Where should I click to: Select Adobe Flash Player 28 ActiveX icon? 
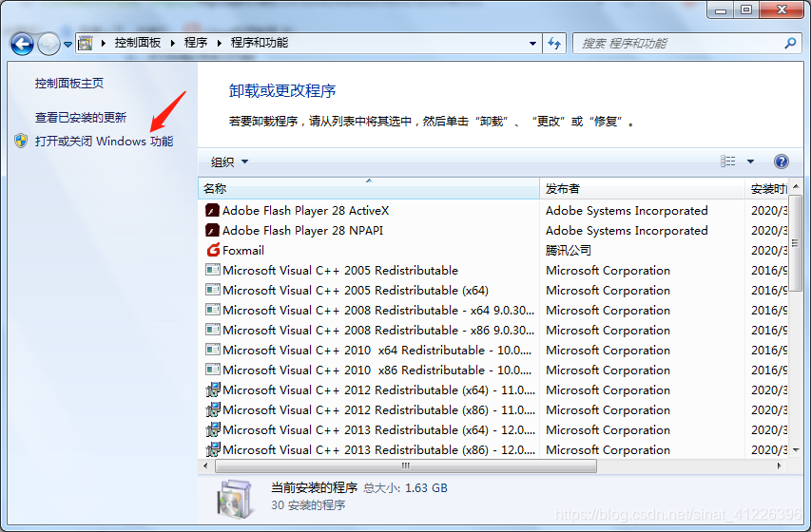coord(213,210)
